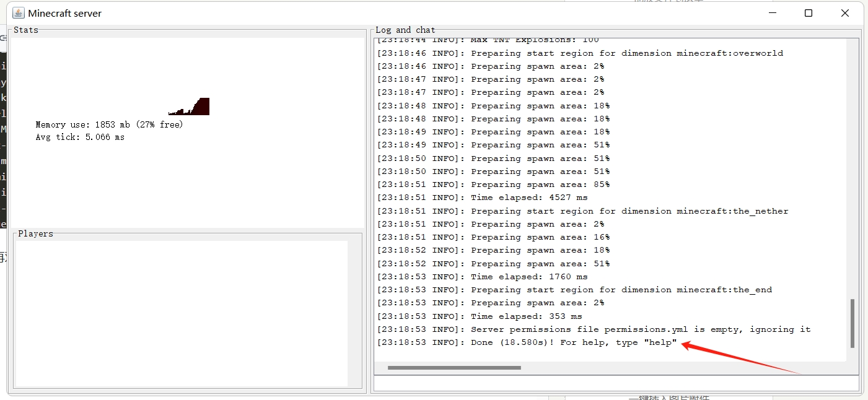Click the minecraft:the_end start region log line

pos(574,290)
